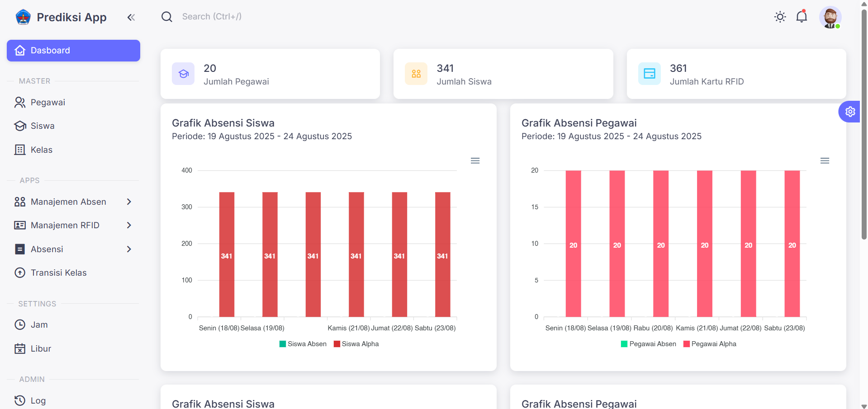Click the Kelas building icon

click(20, 150)
